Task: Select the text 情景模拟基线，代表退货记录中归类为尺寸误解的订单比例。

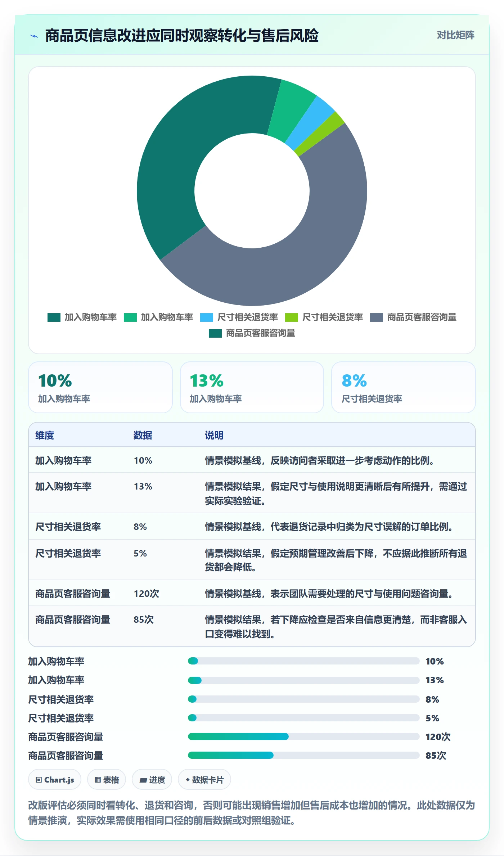Action: point(329,527)
